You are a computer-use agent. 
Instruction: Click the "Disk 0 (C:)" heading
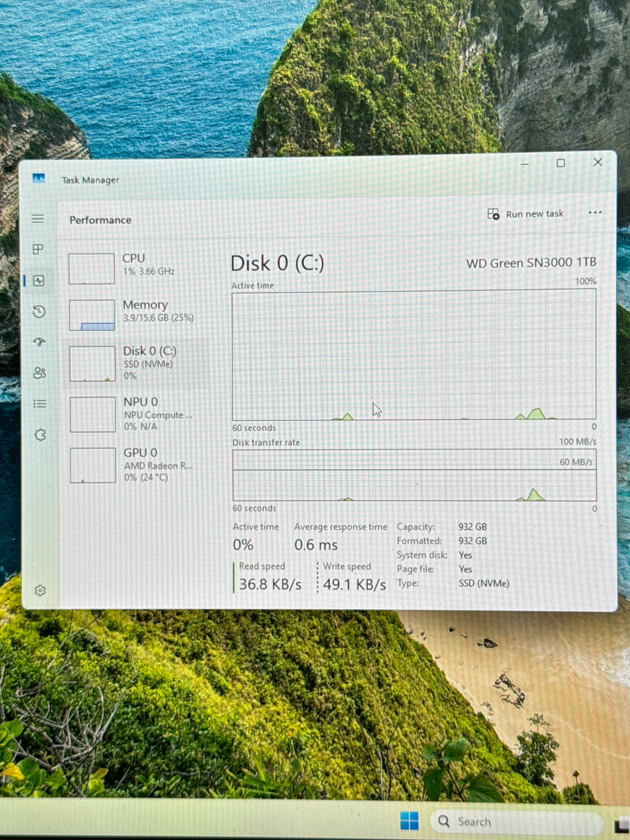(277, 263)
